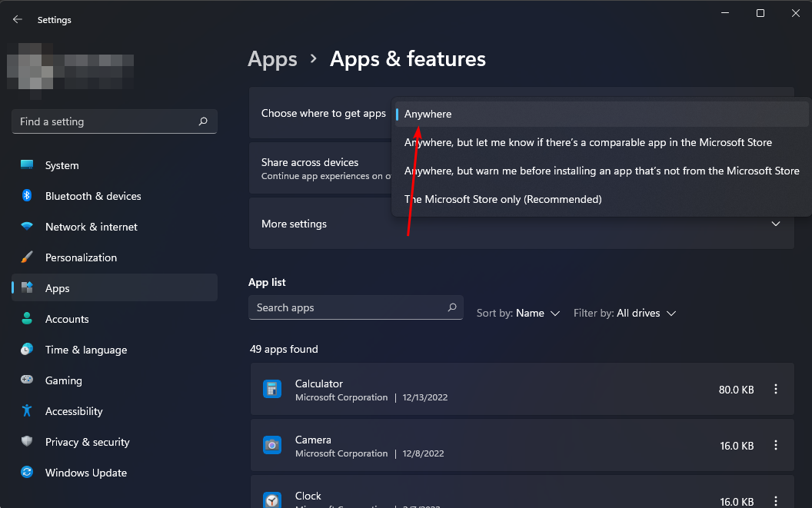Click the back arrow button
The width and height of the screenshot is (812, 508).
(x=17, y=18)
